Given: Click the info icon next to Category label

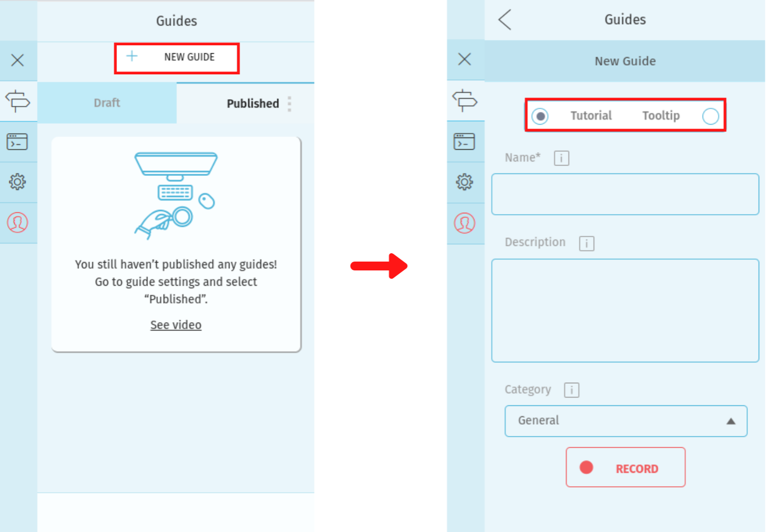Looking at the screenshot, I should click(571, 390).
